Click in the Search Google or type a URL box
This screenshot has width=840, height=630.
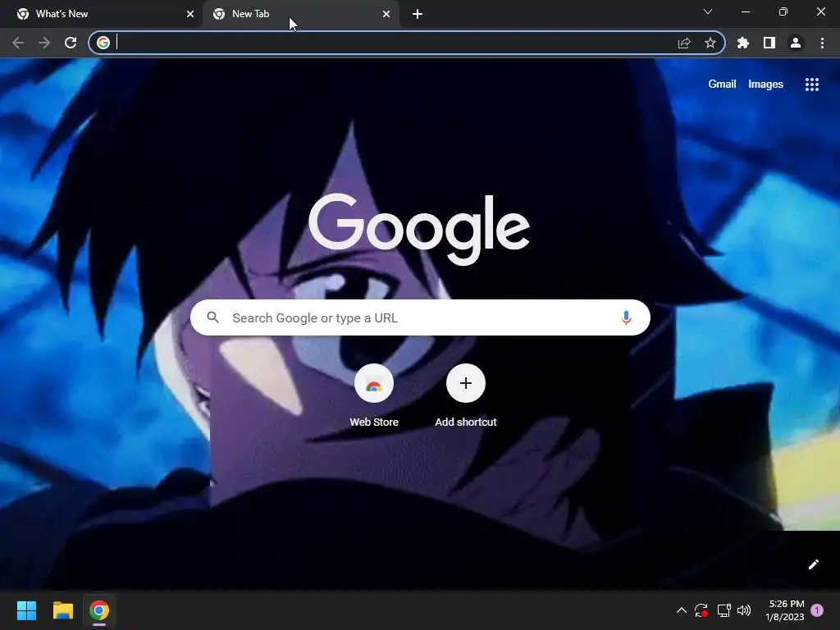420,317
